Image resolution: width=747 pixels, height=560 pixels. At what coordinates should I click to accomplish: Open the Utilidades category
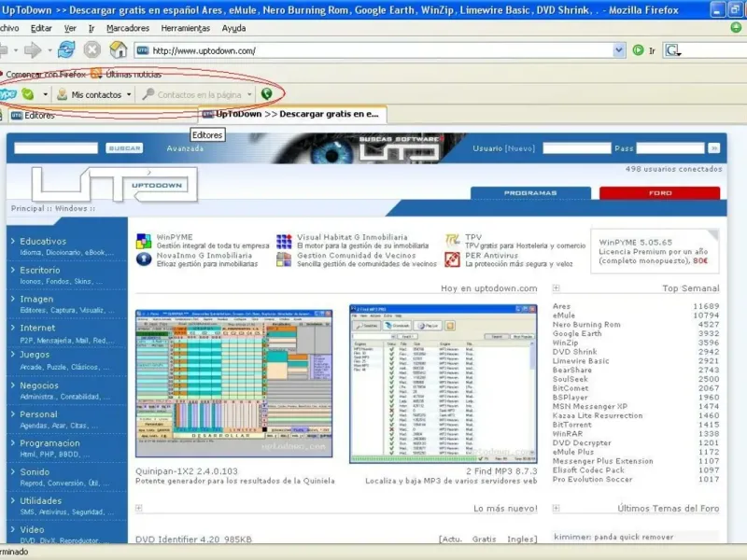40,501
